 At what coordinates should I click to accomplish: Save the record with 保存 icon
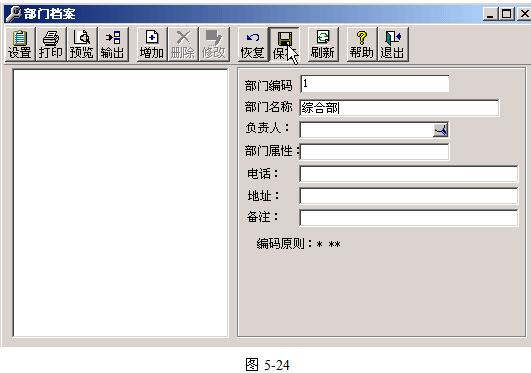(x=284, y=44)
